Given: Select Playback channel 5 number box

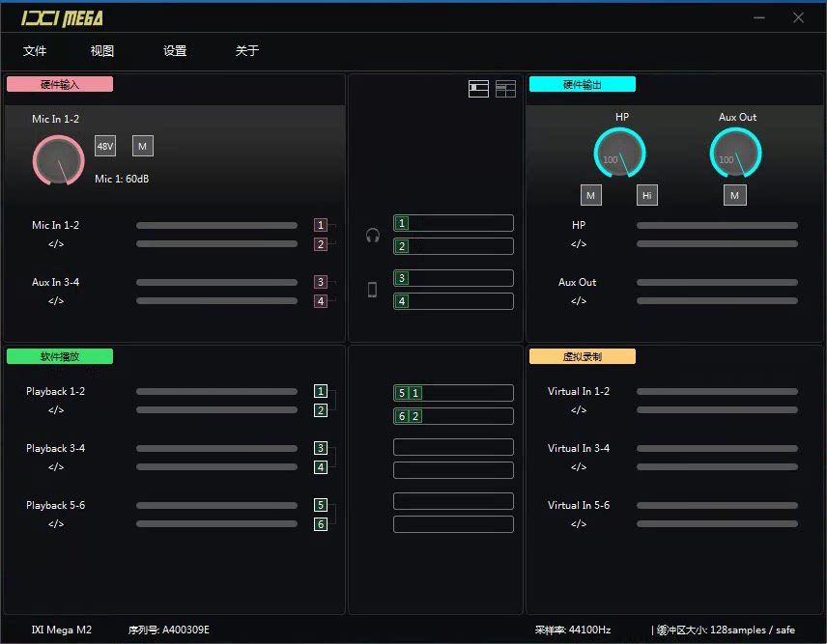Looking at the screenshot, I should [320, 505].
